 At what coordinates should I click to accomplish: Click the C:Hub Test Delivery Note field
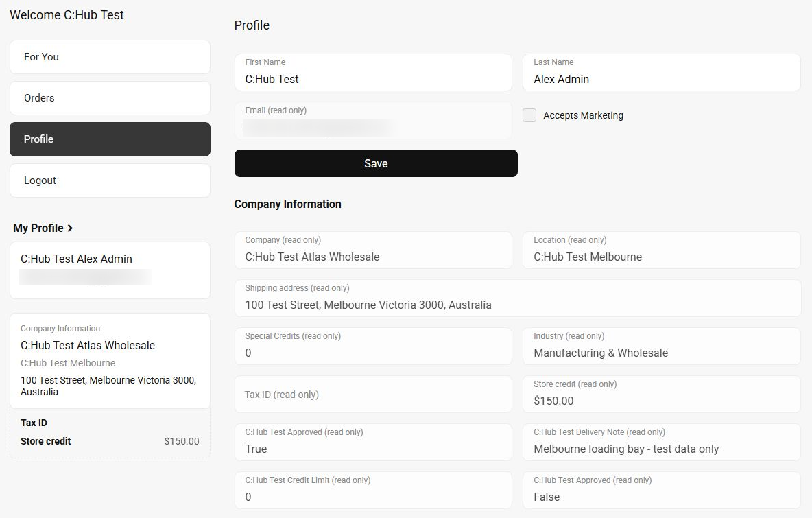pyautogui.click(x=662, y=443)
